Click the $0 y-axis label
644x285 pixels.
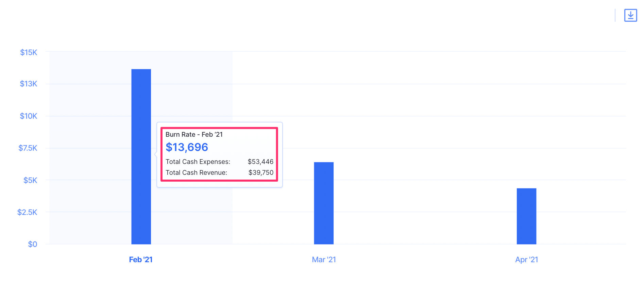[32, 244]
